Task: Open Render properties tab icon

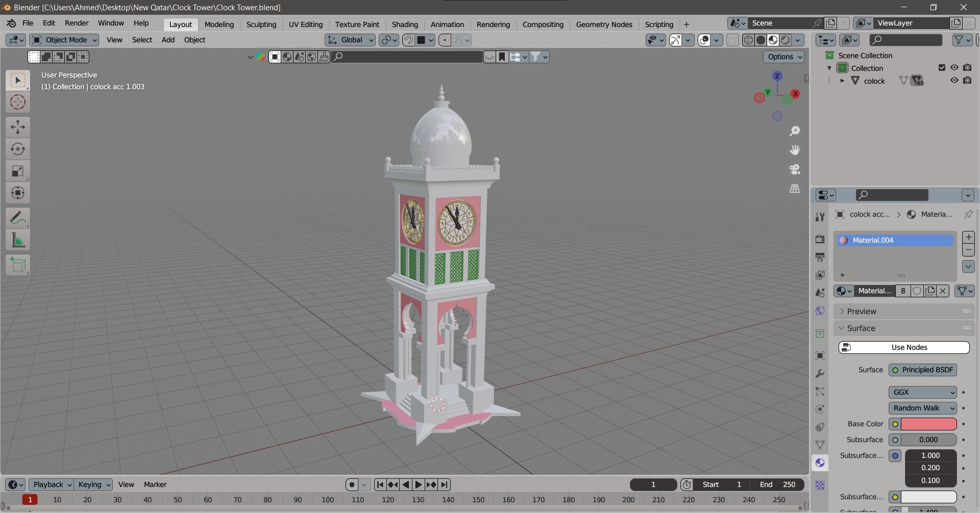Action: click(x=820, y=239)
